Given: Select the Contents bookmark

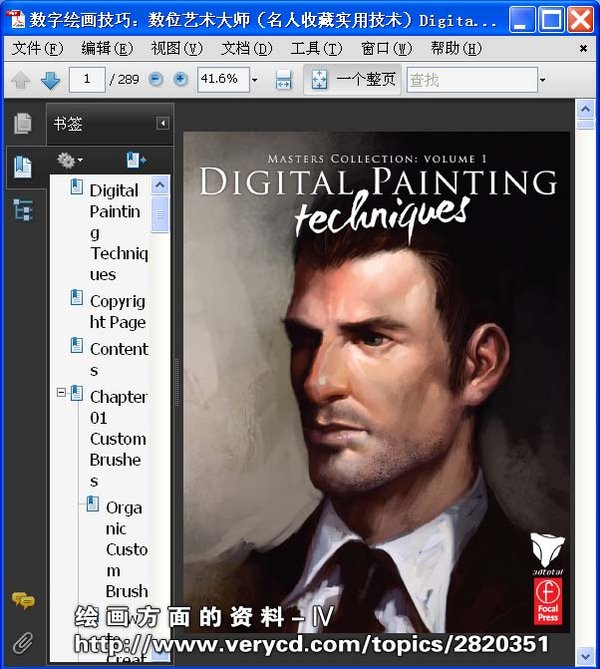Looking at the screenshot, I should [119, 359].
